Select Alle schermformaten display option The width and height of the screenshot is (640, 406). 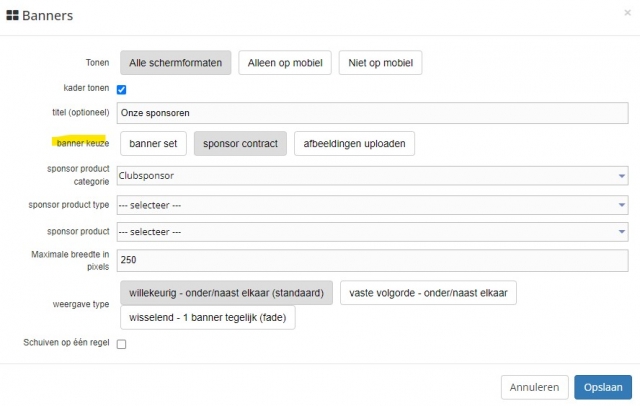click(x=176, y=62)
